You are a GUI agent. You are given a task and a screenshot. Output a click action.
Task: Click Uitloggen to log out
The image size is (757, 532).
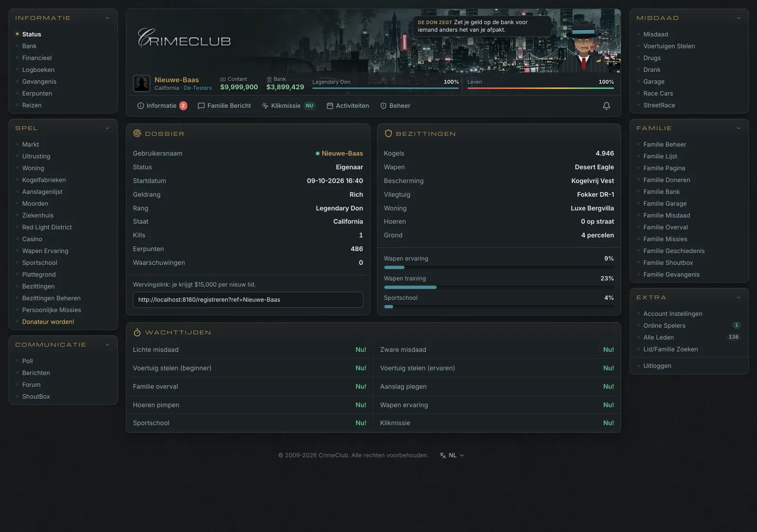pos(657,366)
